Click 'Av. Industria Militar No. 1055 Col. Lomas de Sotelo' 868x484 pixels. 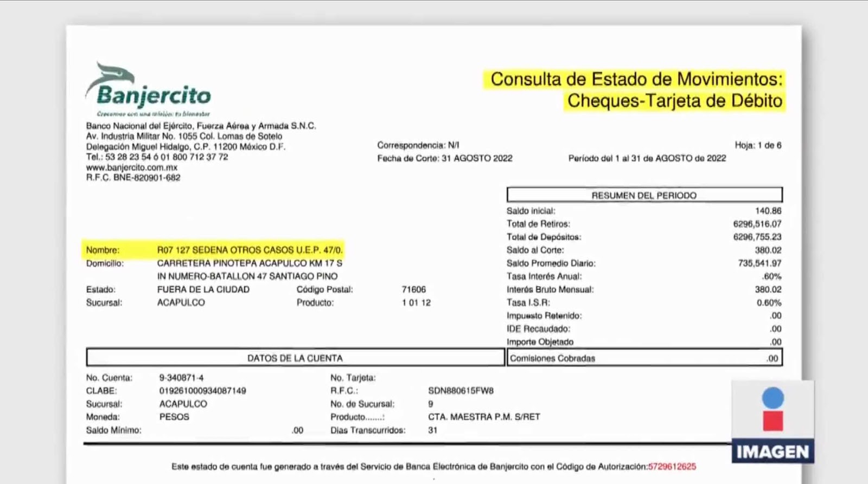pos(184,136)
